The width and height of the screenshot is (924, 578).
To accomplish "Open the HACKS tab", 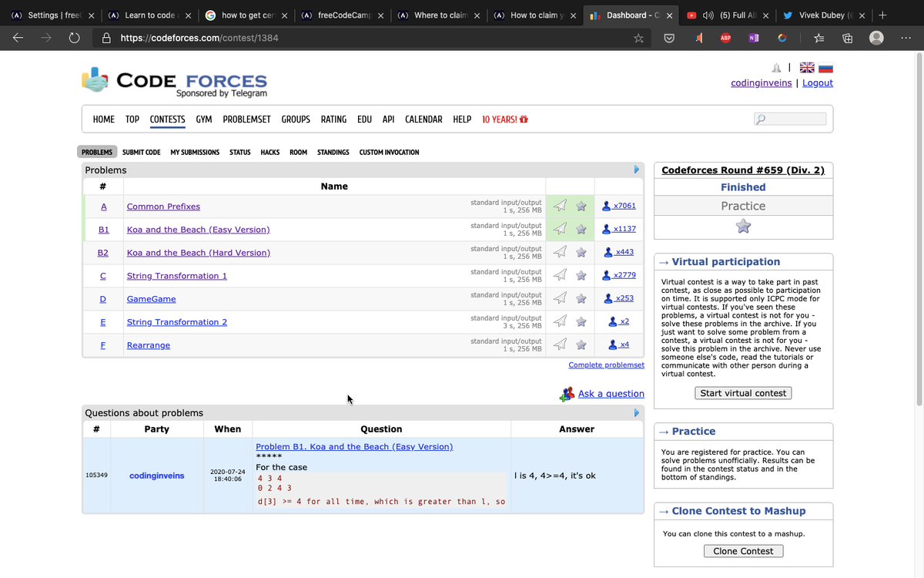I will 270,152.
